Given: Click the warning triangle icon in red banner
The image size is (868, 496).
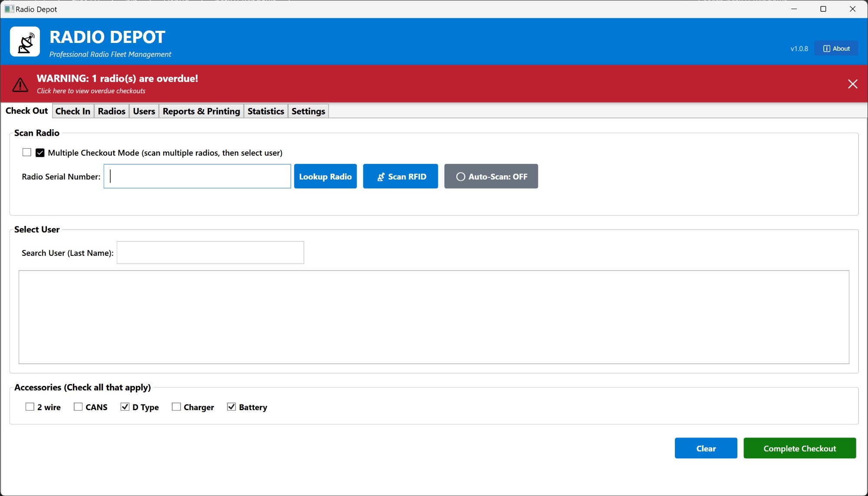Looking at the screenshot, I should [x=20, y=85].
